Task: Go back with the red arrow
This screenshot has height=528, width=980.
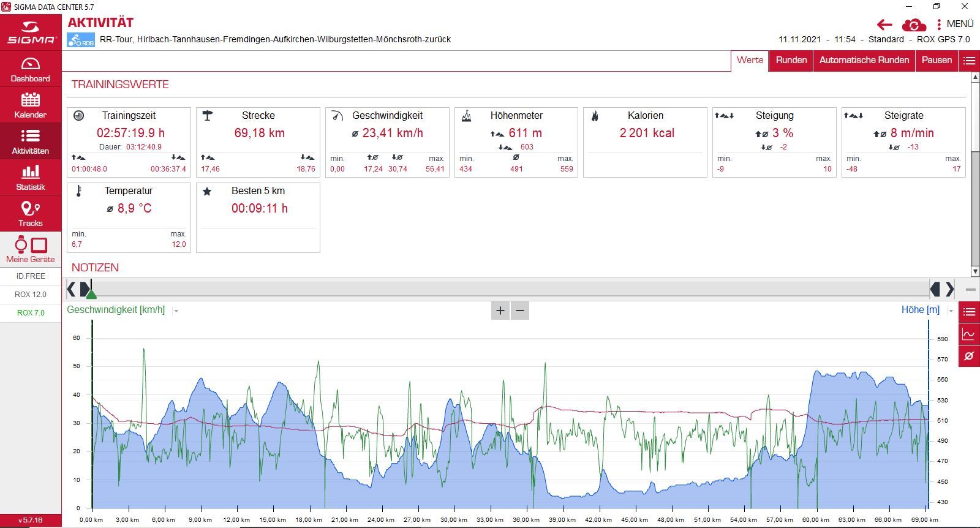Action: click(884, 25)
